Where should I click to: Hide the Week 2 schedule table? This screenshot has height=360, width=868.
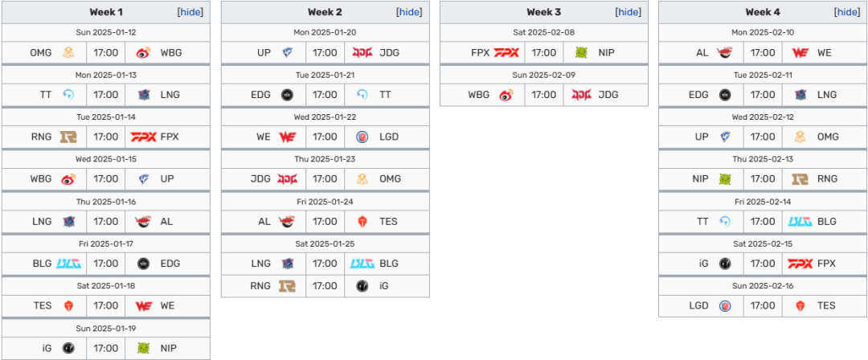point(410,12)
